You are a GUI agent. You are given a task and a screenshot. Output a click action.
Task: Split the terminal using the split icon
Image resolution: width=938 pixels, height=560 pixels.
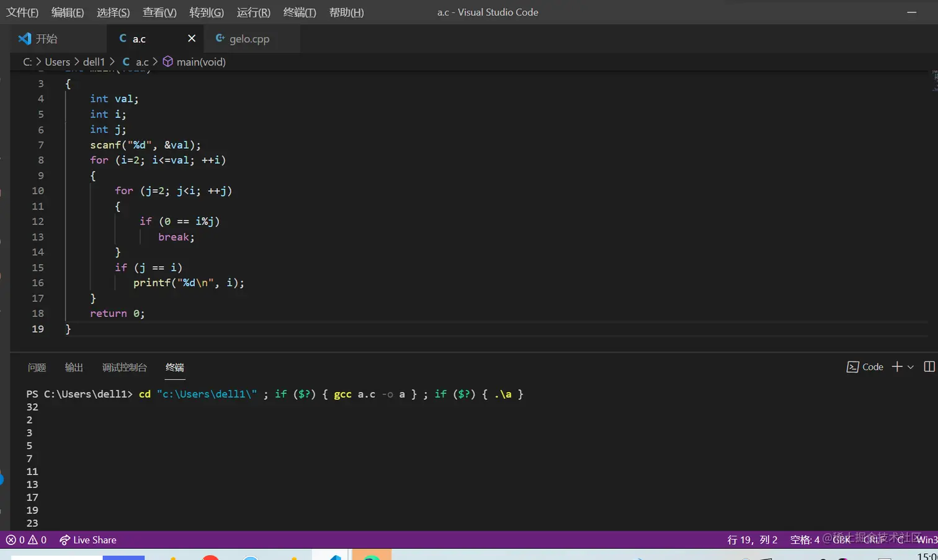(x=929, y=367)
